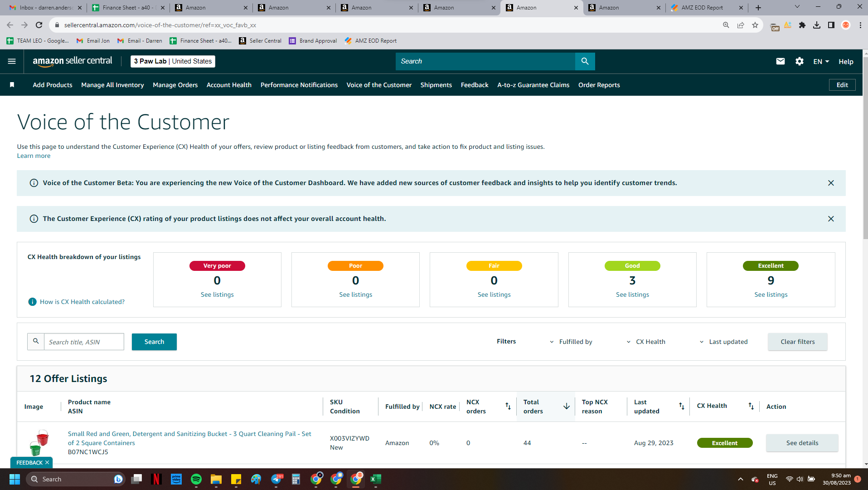Open the settings gear icon
This screenshot has height=490, width=868.
click(800, 61)
